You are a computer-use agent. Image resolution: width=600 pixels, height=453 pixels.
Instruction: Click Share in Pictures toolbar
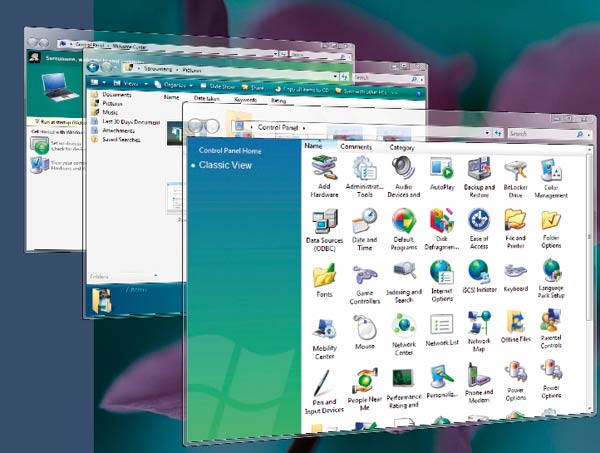tap(253, 88)
